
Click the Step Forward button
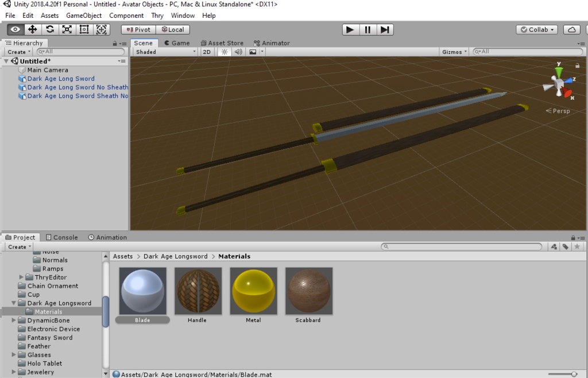pos(384,29)
